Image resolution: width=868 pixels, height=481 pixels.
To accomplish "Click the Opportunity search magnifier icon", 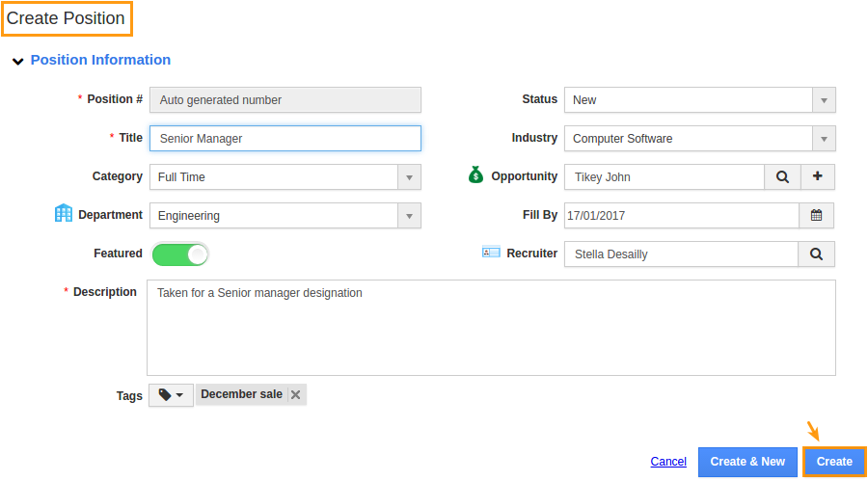I will 782,177.
